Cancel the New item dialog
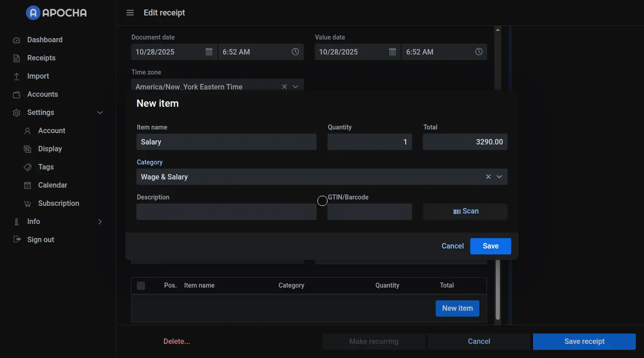Image resolution: width=644 pixels, height=358 pixels. pos(452,246)
